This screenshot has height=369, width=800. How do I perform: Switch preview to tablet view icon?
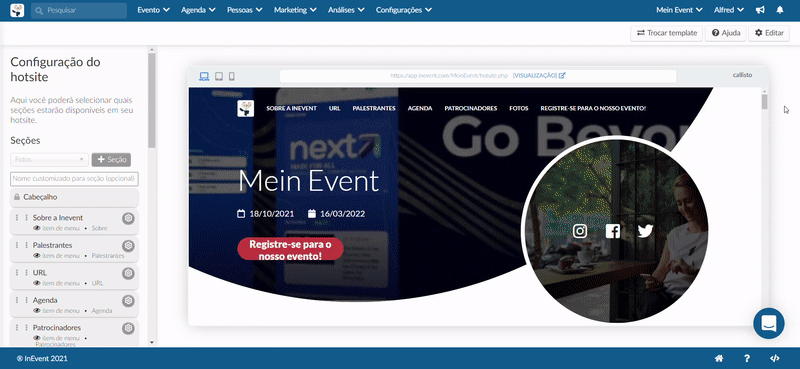(219, 77)
